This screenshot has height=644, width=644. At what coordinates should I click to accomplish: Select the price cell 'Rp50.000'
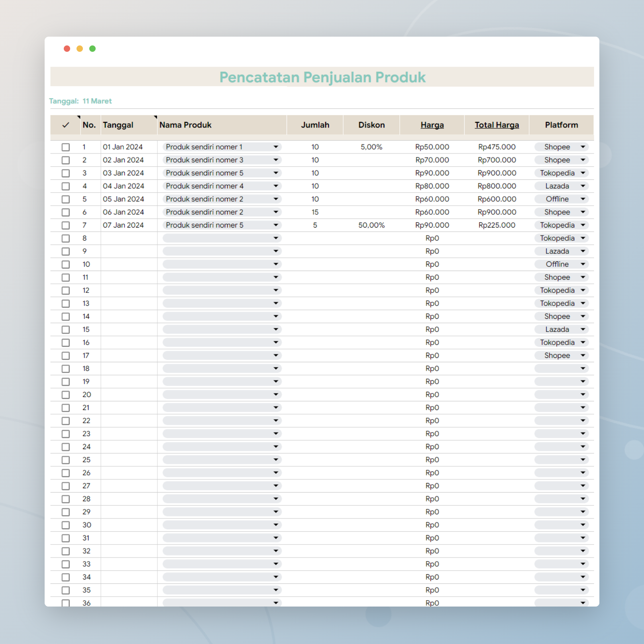click(432, 147)
